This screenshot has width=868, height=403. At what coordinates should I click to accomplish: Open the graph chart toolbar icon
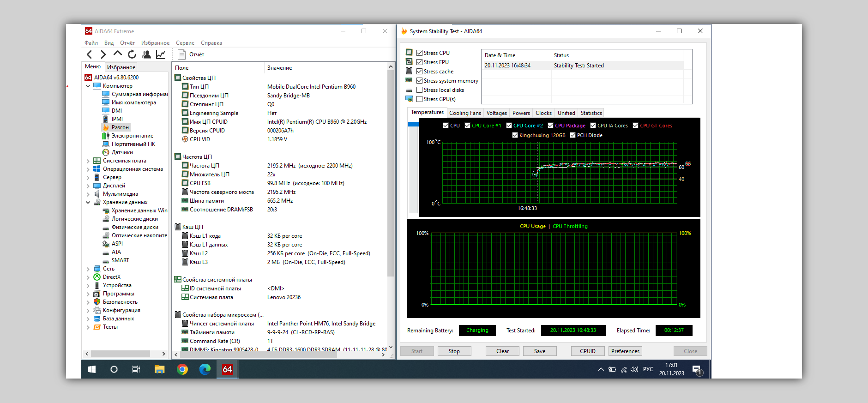pyautogui.click(x=161, y=54)
